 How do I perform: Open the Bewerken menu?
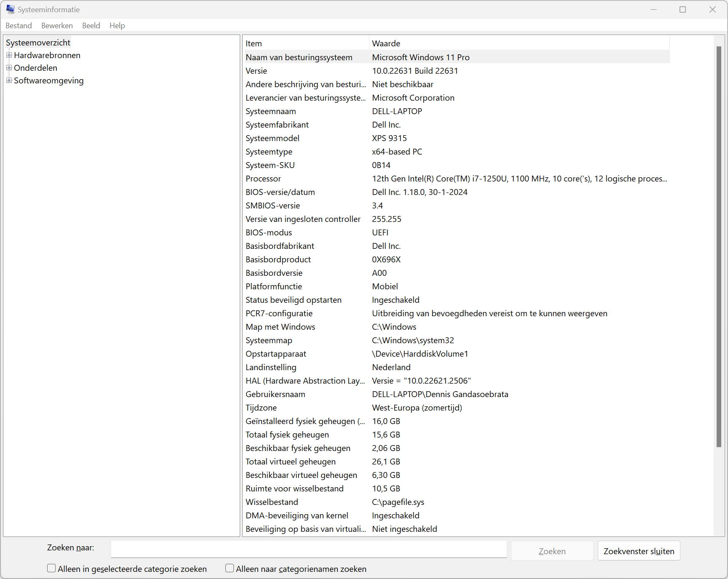coord(57,26)
